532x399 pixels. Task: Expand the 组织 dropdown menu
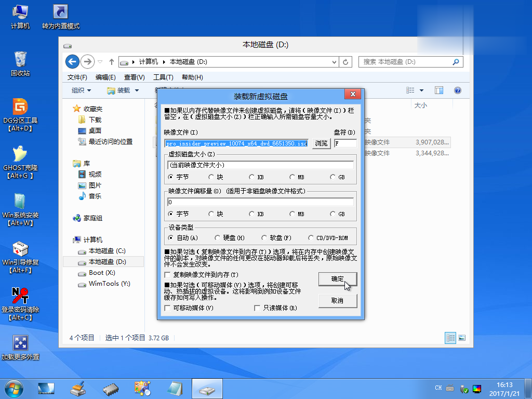pos(82,90)
